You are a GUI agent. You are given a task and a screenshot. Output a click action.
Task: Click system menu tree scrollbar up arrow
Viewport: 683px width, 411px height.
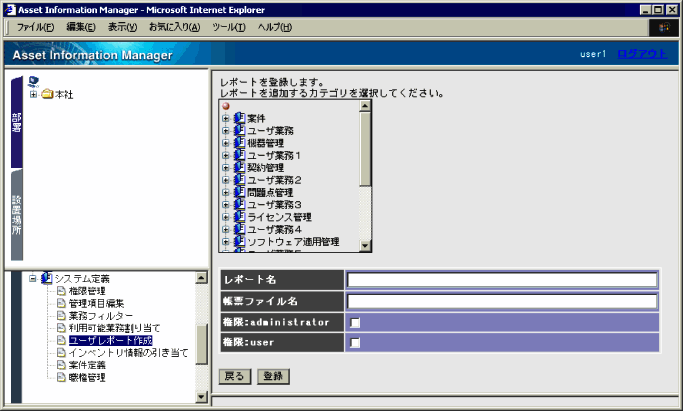tap(201, 278)
